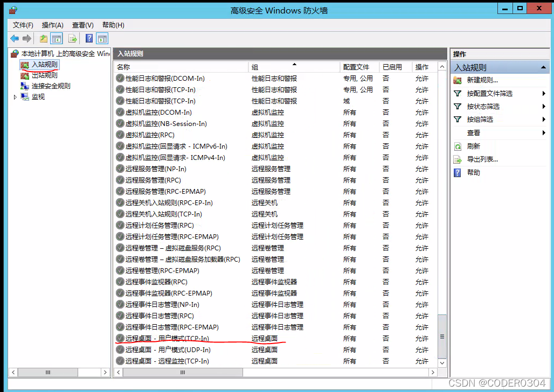Screen dimensions: 554x392
Task: Select rule 远程服务管理(NP-In)
Action: pos(156,169)
